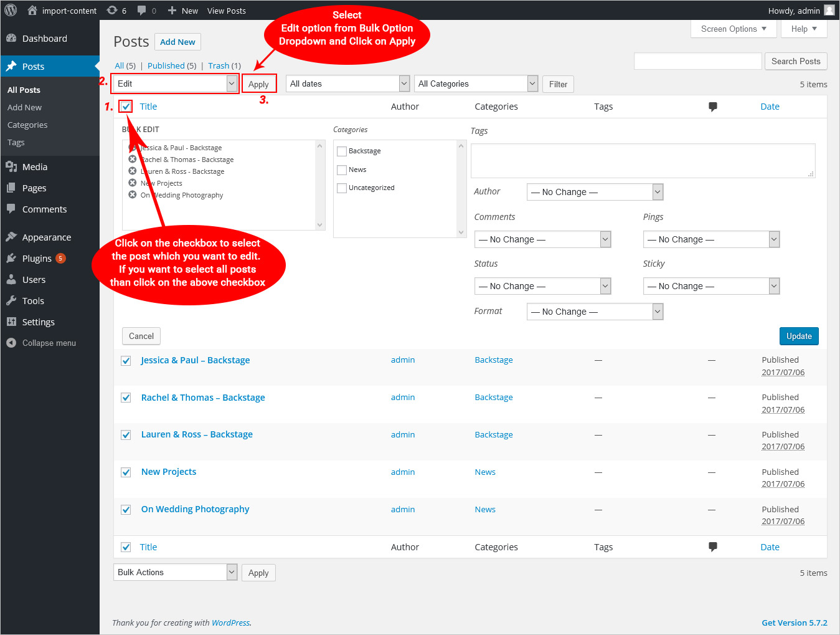Remove On Wedding Photography from bulk edit
This screenshot has height=635, width=840.
tap(133, 195)
